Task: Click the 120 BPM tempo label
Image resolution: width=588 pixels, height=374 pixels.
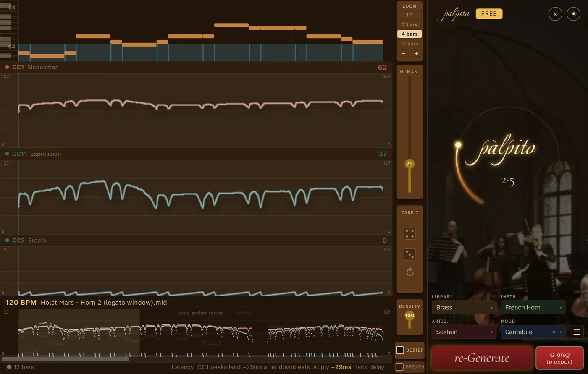Action: [x=21, y=302]
